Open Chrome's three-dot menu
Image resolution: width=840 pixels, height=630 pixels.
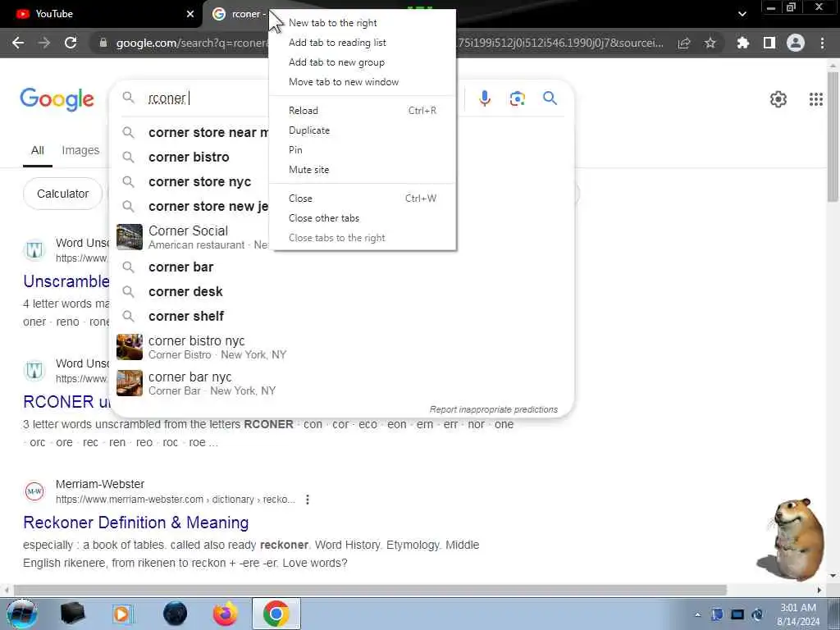[822, 43]
